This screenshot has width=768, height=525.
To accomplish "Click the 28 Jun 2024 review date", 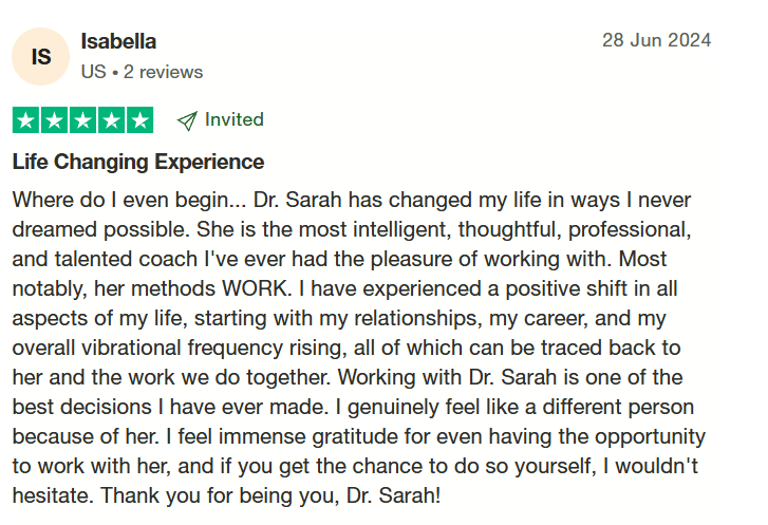I will pyautogui.click(x=656, y=40).
